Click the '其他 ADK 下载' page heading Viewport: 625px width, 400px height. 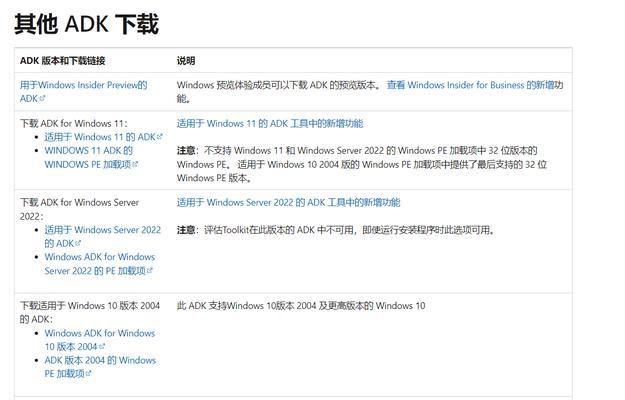tap(86, 24)
